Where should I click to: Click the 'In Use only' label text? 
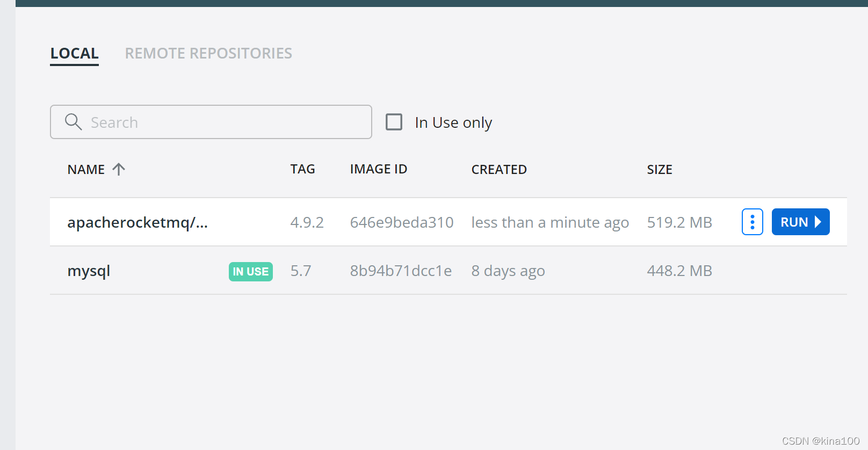(x=453, y=123)
